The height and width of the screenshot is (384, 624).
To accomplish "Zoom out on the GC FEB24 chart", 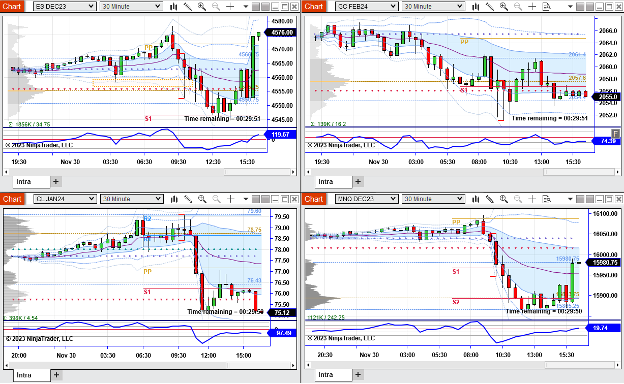I will click(x=518, y=6).
